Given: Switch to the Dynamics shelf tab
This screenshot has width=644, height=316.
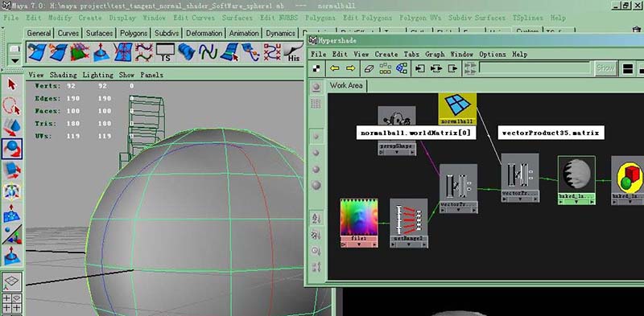Looking at the screenshot, I should pyautogui.click(x=280, y=33).
